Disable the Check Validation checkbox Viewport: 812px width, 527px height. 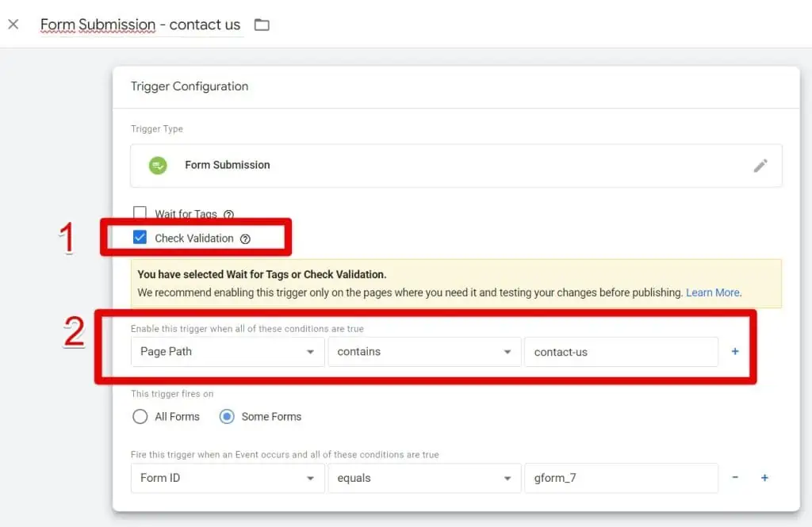[x=140, y=237]
